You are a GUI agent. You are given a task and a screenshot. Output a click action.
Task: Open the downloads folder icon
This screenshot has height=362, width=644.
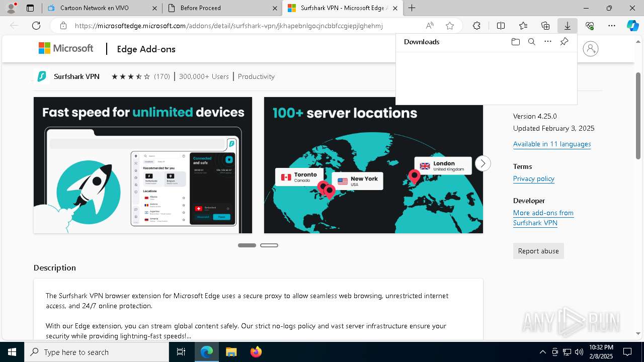tap(515, 42)
